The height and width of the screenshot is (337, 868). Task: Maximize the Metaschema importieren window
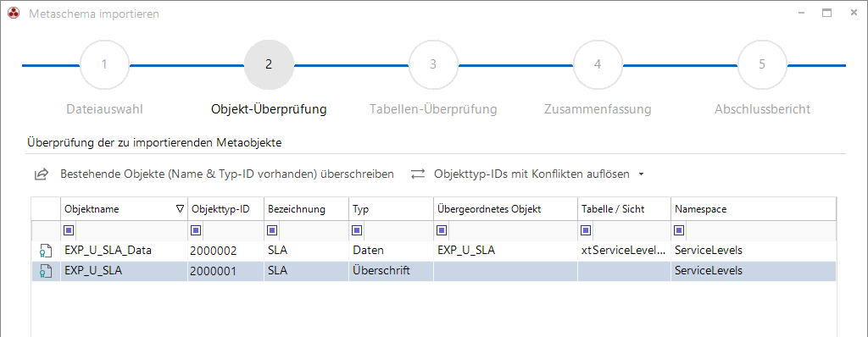(827, 14)
